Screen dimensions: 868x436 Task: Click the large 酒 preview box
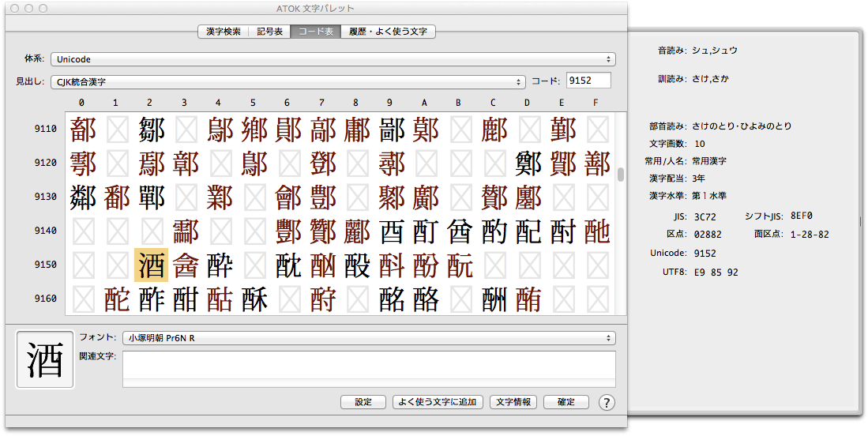coord(45,359)
